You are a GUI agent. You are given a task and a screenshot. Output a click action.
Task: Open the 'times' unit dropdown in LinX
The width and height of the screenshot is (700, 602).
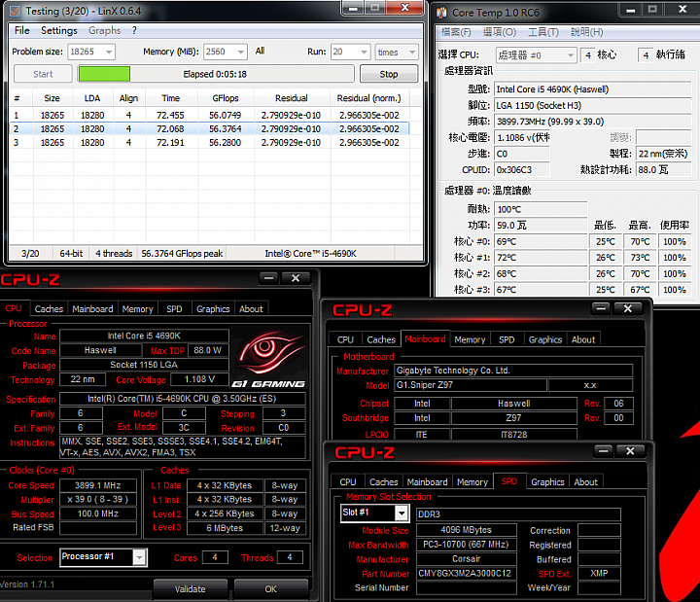click(x=412, y=52)
